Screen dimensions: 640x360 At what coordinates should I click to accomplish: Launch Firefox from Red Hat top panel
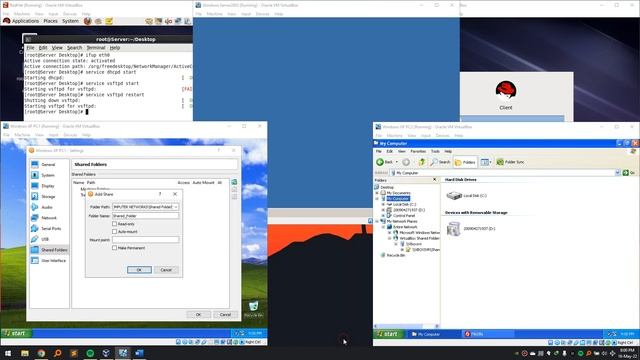87,21
